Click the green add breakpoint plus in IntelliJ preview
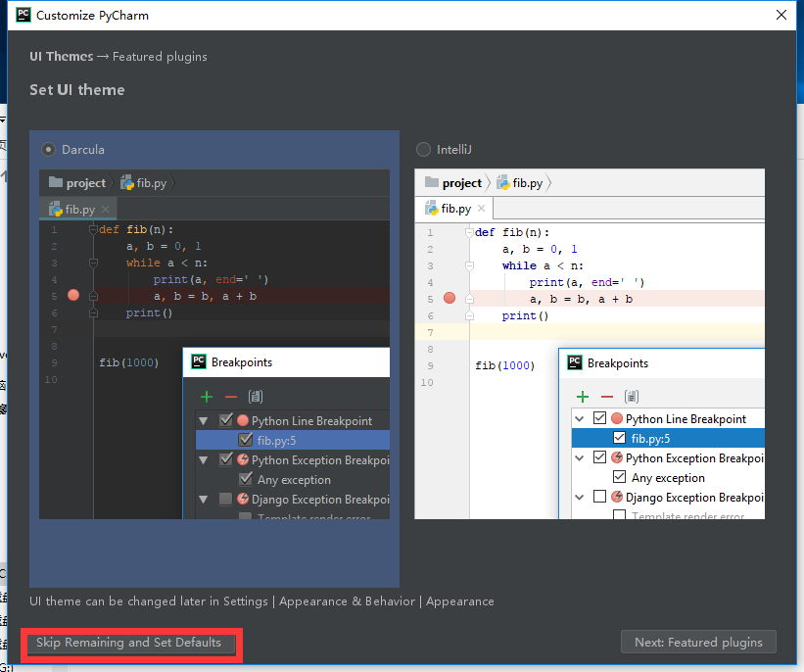 583,397
